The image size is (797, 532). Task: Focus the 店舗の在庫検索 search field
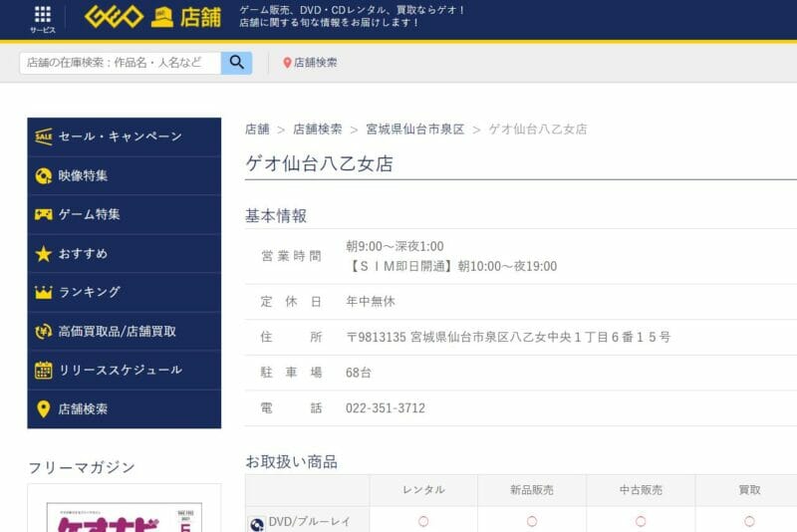tap(120, 63)
